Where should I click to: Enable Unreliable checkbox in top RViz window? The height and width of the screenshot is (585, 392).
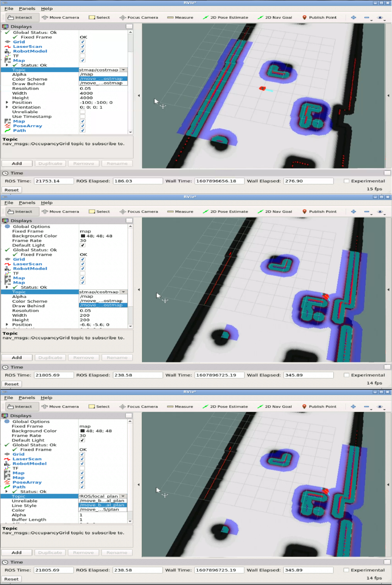coord(82,112)
